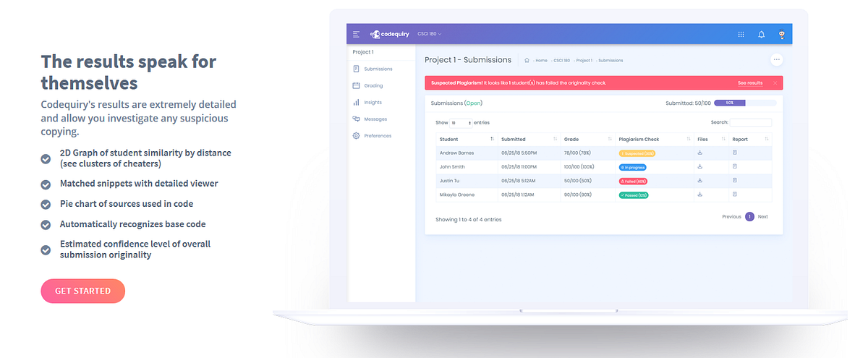
Task: Click the Suspected (30%) badge
Action: 637,153
